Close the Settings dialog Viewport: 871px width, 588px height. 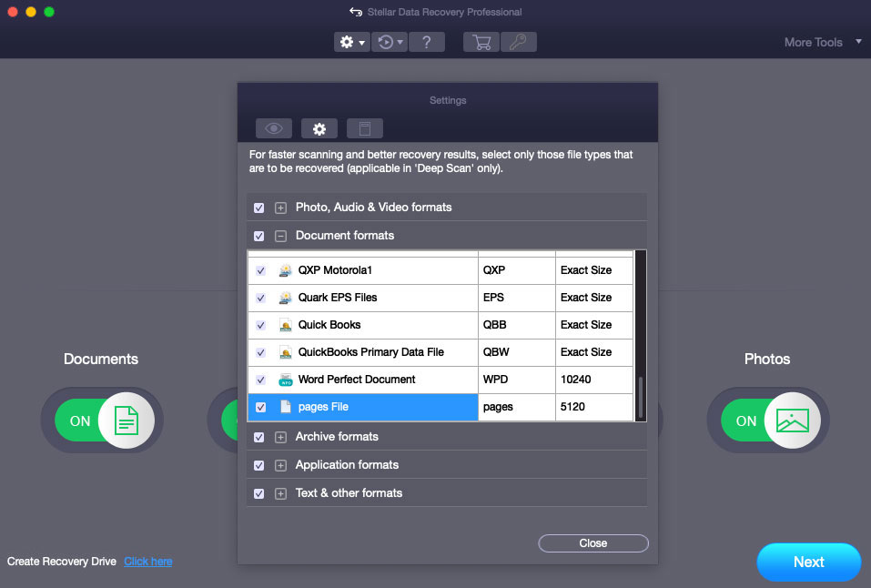(592, 543)
